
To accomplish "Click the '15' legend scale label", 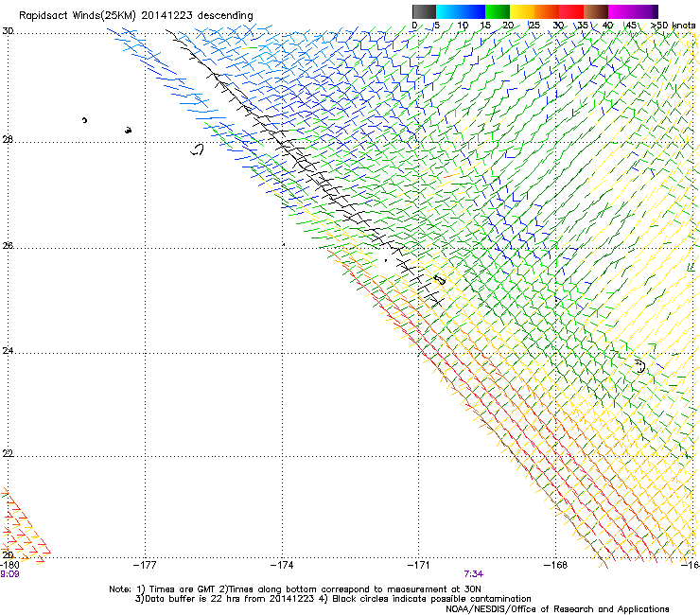I will [485, 26].
